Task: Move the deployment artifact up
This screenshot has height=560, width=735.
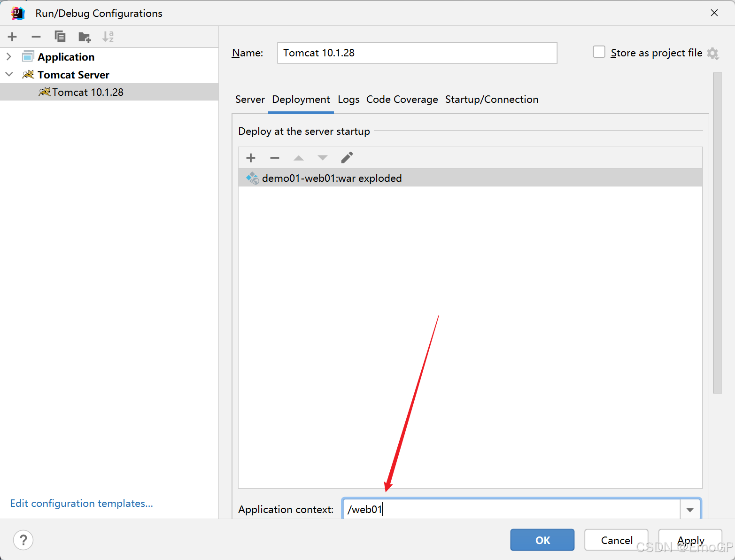Action: click(x=299, y=158)
